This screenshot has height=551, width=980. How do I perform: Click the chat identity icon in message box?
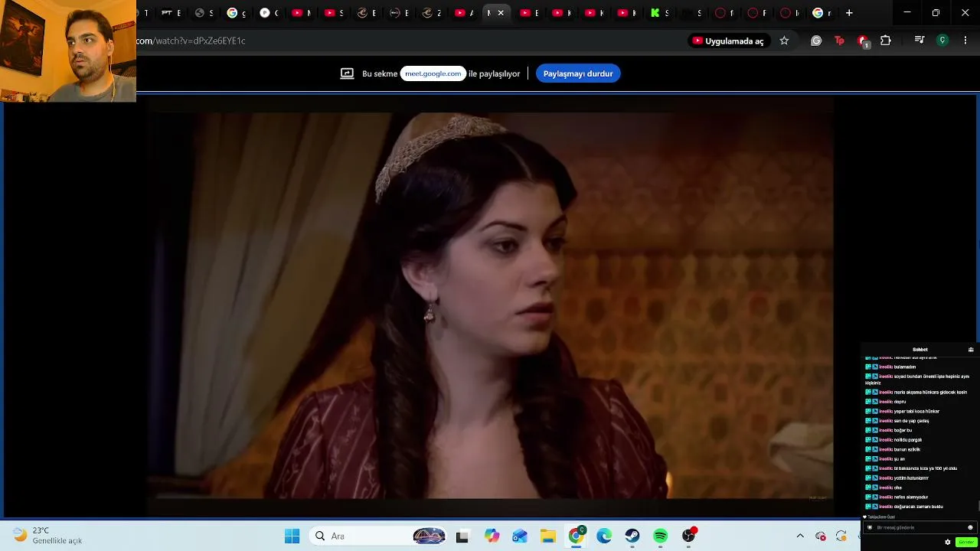(870, 527)
